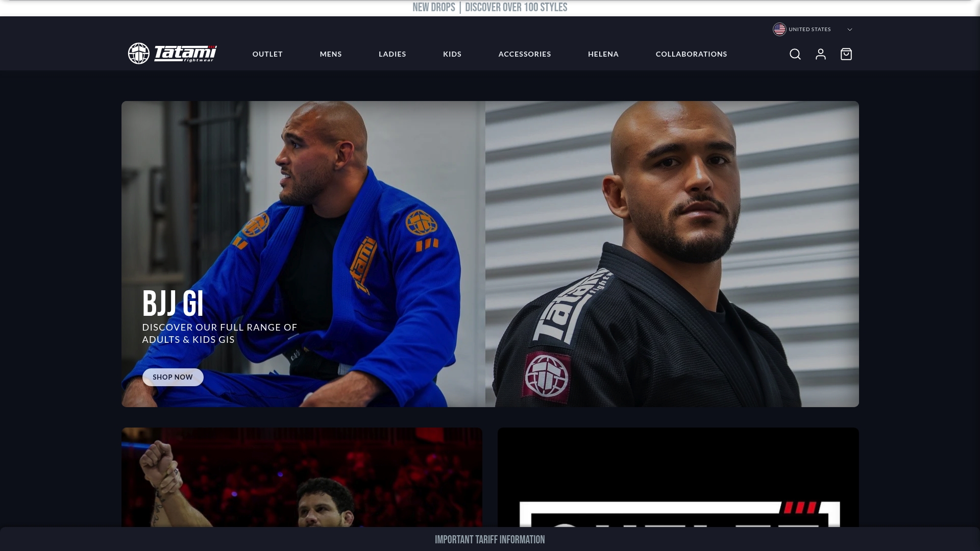Click the NEW DROPS announcement banner

[x=489, y=7]
